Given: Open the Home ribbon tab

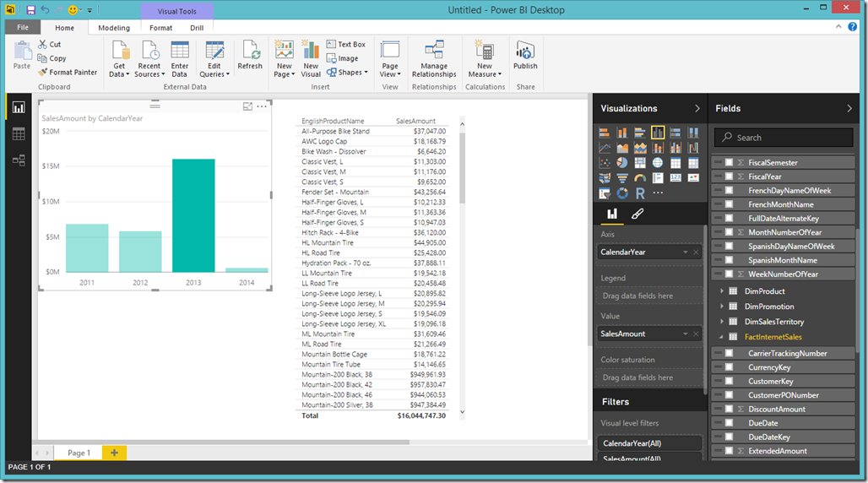Looking at the screenshot, I should pyautogui.click(x=65, y=28).
